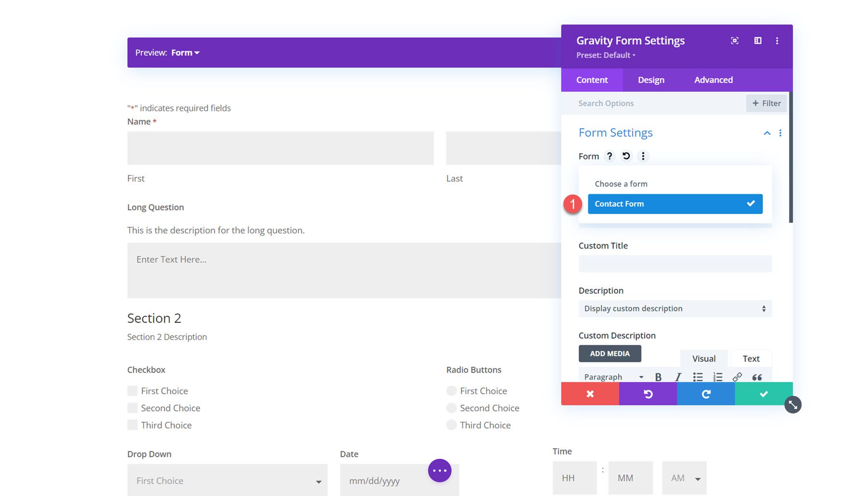Screen dimensions: 868x496
Task: Bold the custom description text
Action: click(x=658, y=376)
